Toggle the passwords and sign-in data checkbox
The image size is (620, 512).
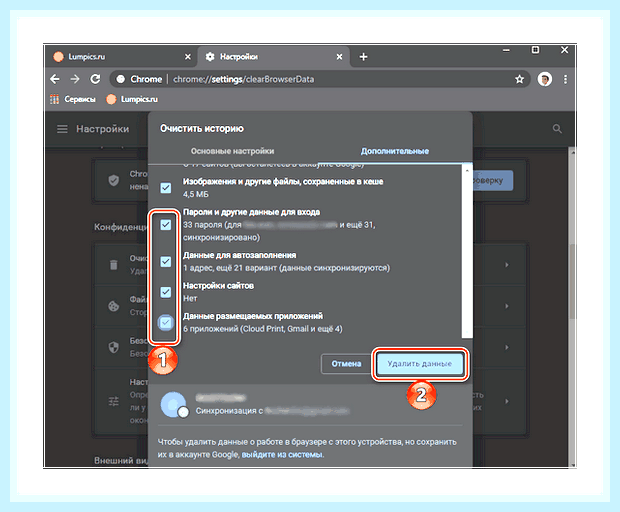[166, 225]
